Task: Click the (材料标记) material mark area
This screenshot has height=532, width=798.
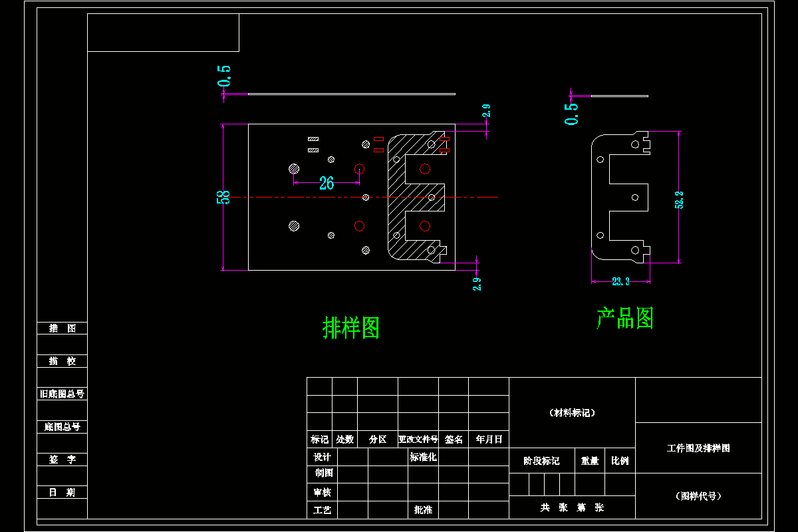Action: pyautogui.click(x=572, y=411)
